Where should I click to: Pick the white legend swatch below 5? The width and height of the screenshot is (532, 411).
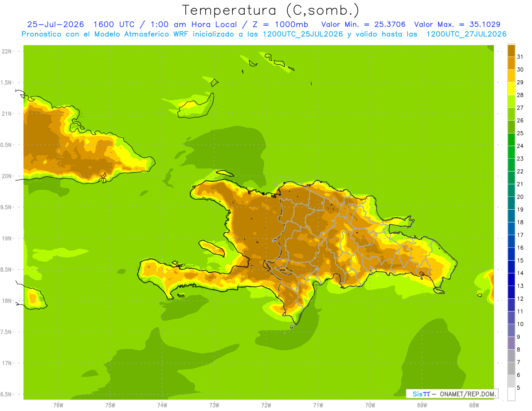coord(511,394)
